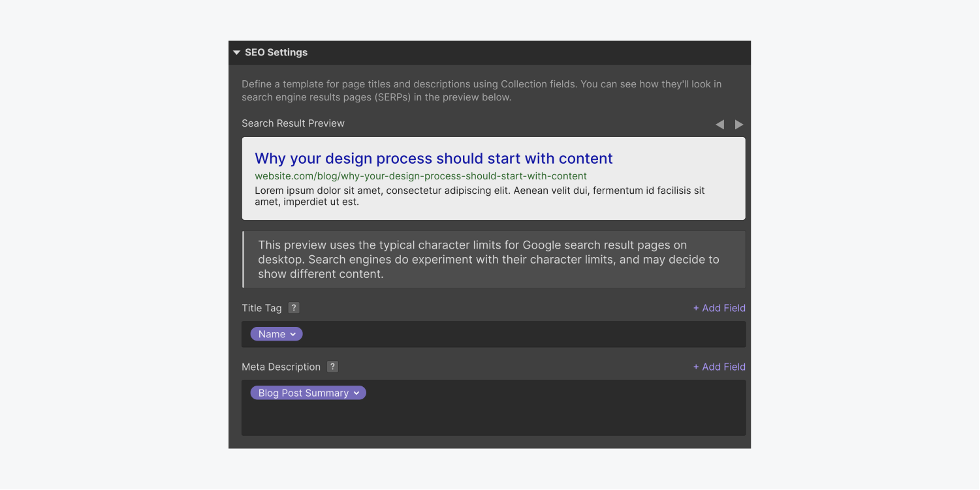
Task: Click the SEO Settings disclosure triangle
Action: tap(236, 52)
